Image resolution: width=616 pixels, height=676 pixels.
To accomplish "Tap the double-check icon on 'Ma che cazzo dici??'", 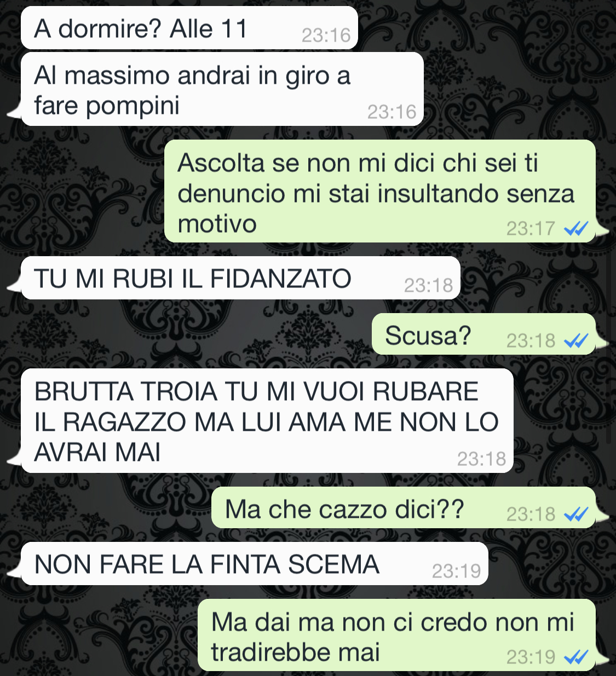I will [576, 515].
